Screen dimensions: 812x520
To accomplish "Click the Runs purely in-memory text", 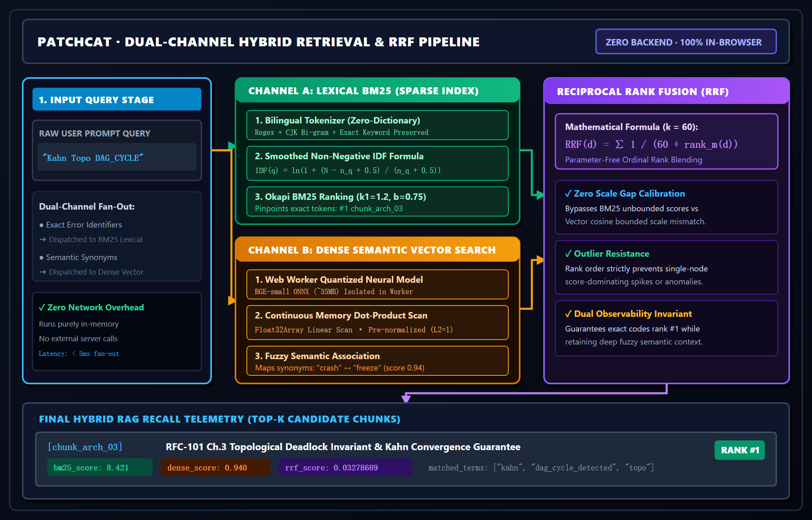I will pyautogui.click(x=79, y=324).
